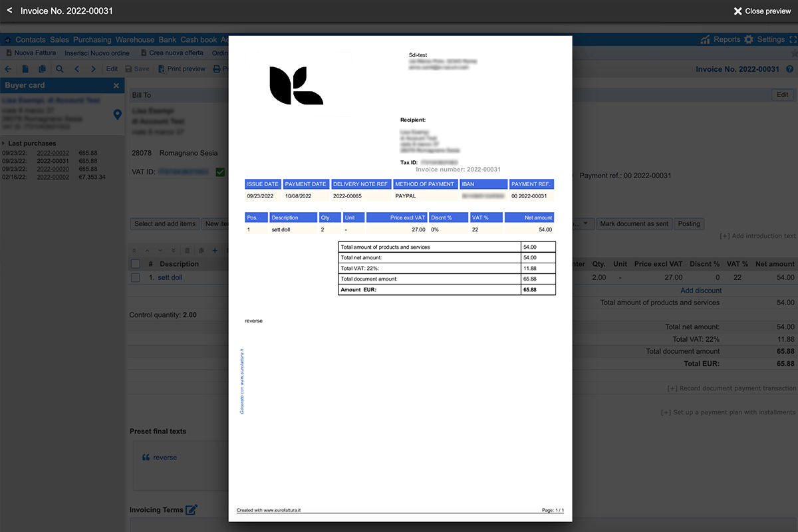Add a new line using the plus icon
The width and height of the screenshot is (798, 532).
click(215, 251)
